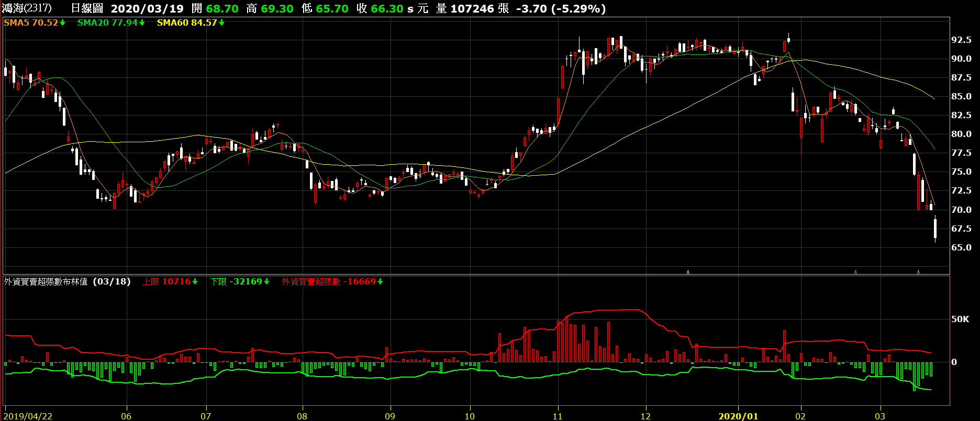Select the SMA5 70.52 indicator label
This screenshot has height=421, width=980.
pyautogui.click(x=31, y=23)
